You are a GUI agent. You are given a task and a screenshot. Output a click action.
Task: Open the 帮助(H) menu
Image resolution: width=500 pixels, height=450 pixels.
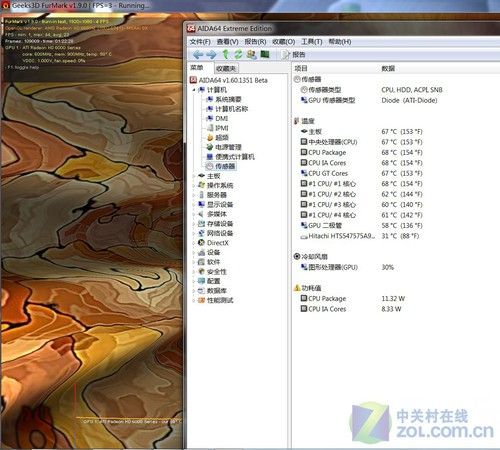tap(340, 42)
